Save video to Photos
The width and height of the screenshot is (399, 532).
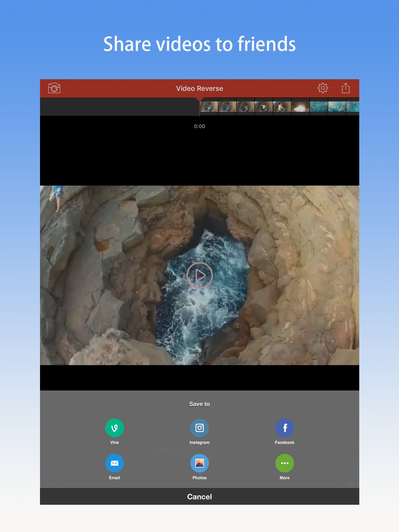coord(199,463)
